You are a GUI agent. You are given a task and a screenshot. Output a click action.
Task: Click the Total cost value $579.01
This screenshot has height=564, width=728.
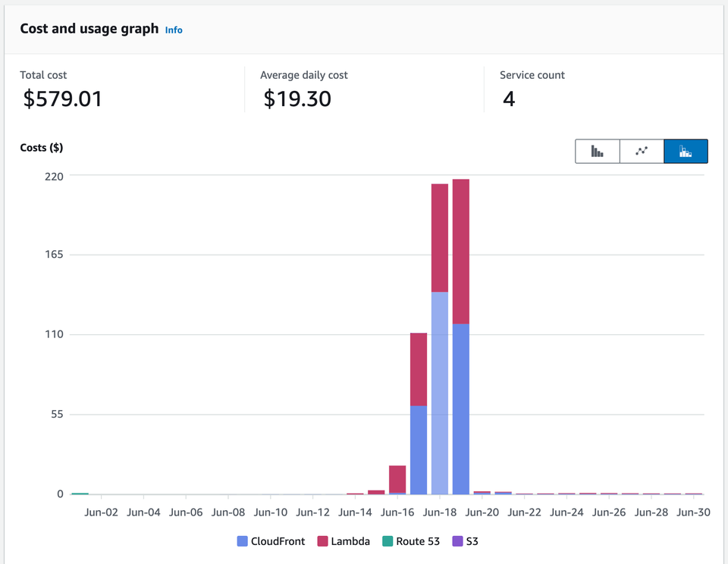click(62, 99)
